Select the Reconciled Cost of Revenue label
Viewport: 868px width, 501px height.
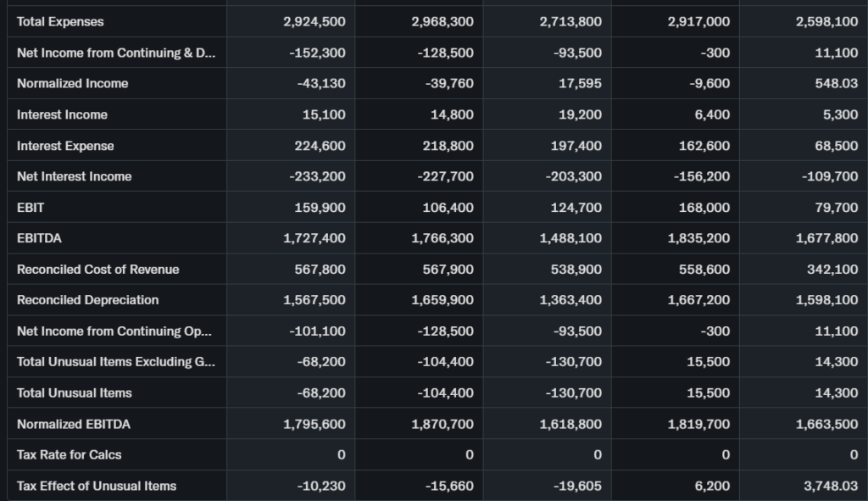tap(97, 269)
